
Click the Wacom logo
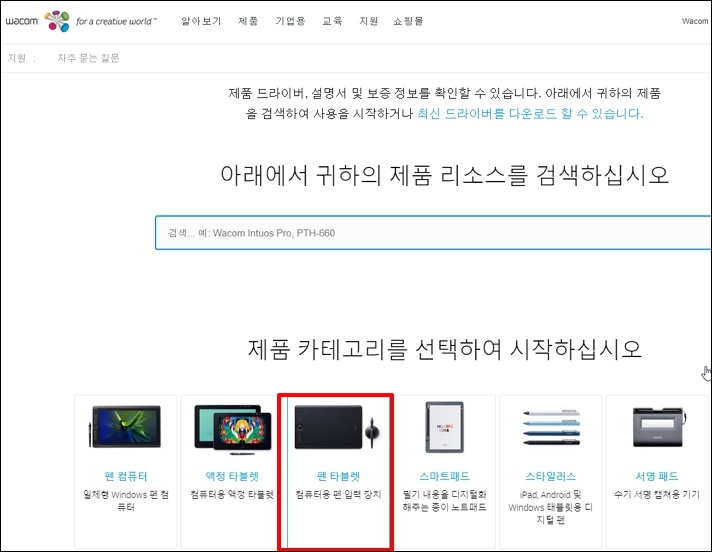coord(22,21)
